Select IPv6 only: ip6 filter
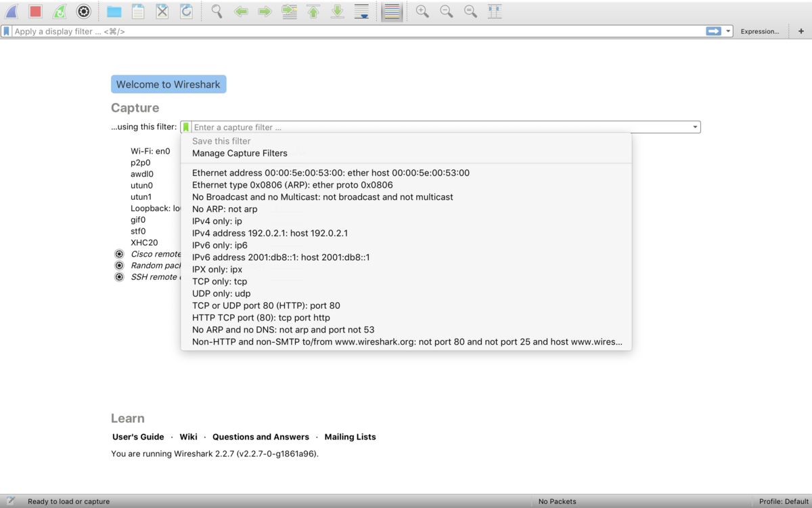This screenshot has width=812, height=508. [x=406, y=245]
